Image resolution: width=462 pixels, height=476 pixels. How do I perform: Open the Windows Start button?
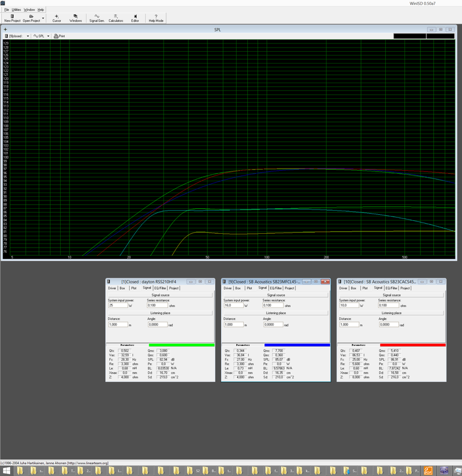[6, 471]
